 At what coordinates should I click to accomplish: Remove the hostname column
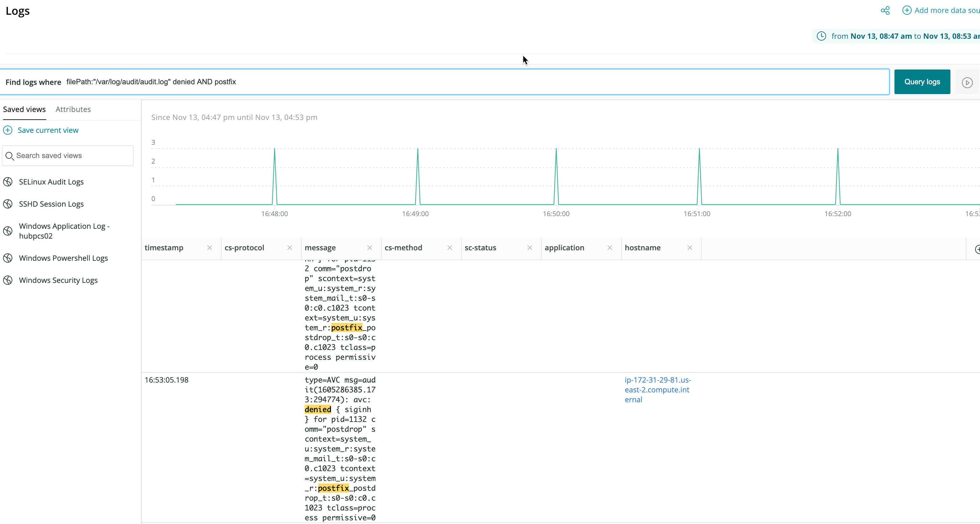pyautogui.click(x=690, y=248)
